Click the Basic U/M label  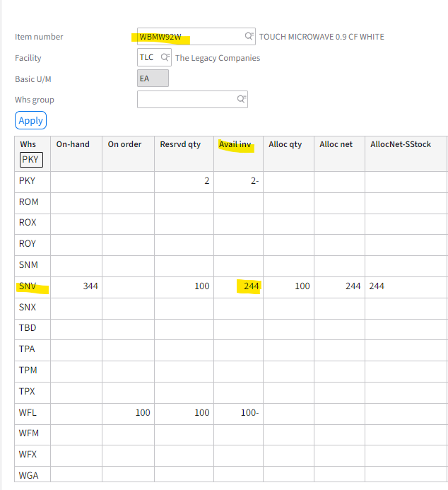(33, 79)
